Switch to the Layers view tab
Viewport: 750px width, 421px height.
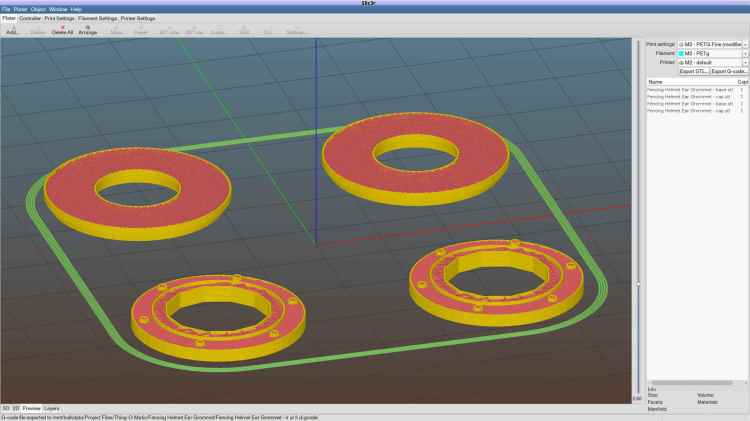tap(52, 408)
